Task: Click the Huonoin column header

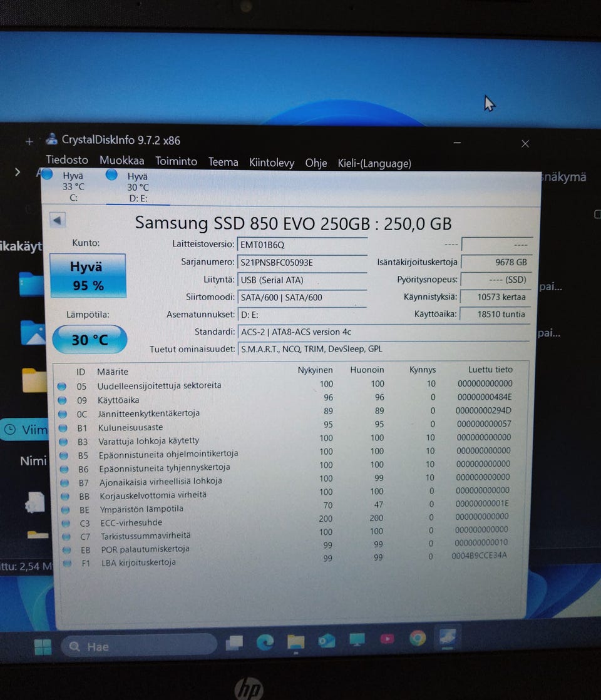Action: (367, 370)
